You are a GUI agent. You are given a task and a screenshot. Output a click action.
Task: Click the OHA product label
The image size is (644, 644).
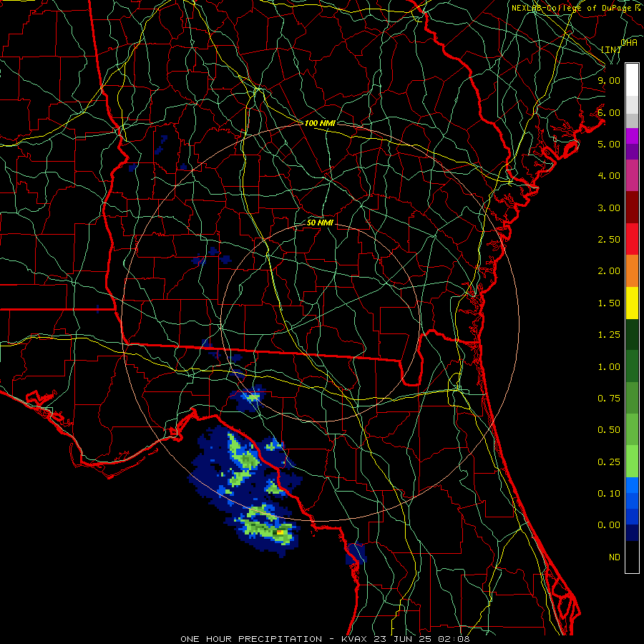629,42
